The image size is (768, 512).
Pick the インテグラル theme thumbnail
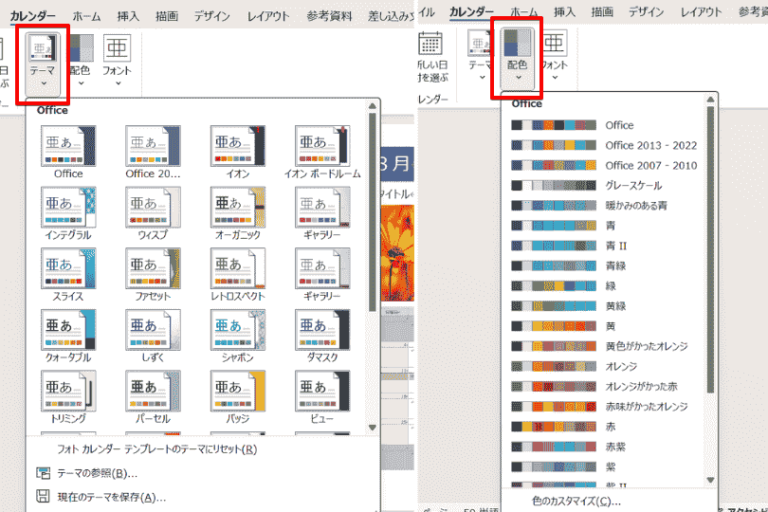tap(68, 207)
